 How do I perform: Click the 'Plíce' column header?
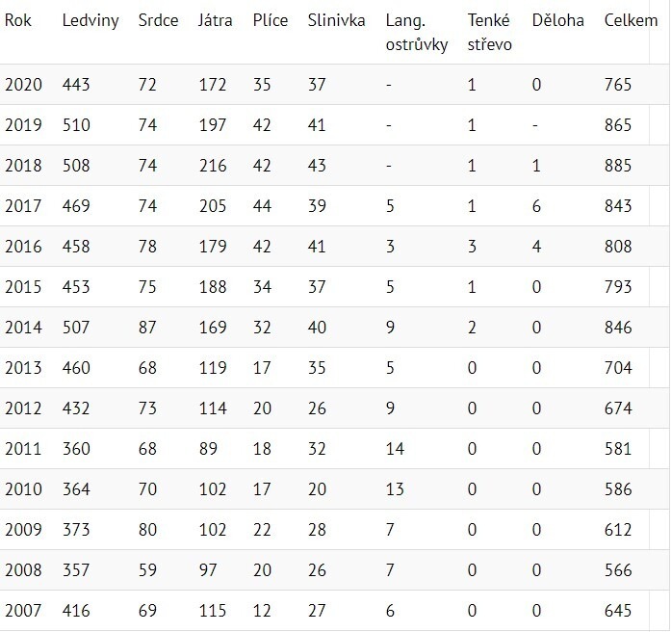pos(270,20)
